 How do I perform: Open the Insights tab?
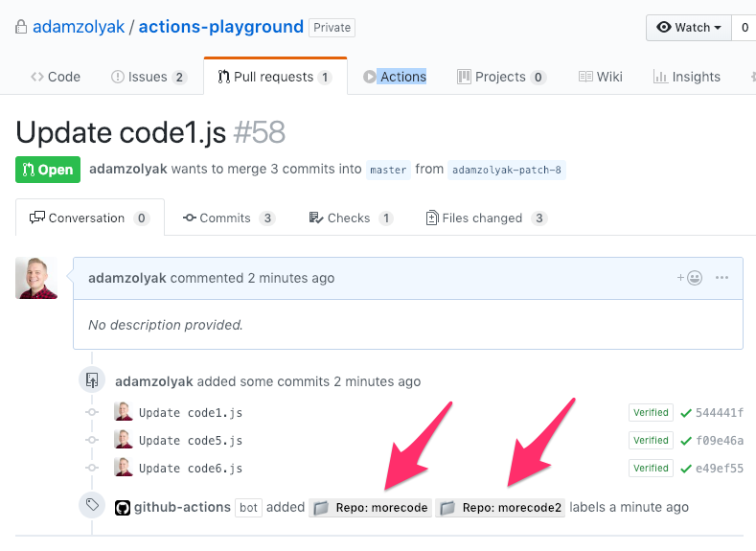click(x=687, y=77)
